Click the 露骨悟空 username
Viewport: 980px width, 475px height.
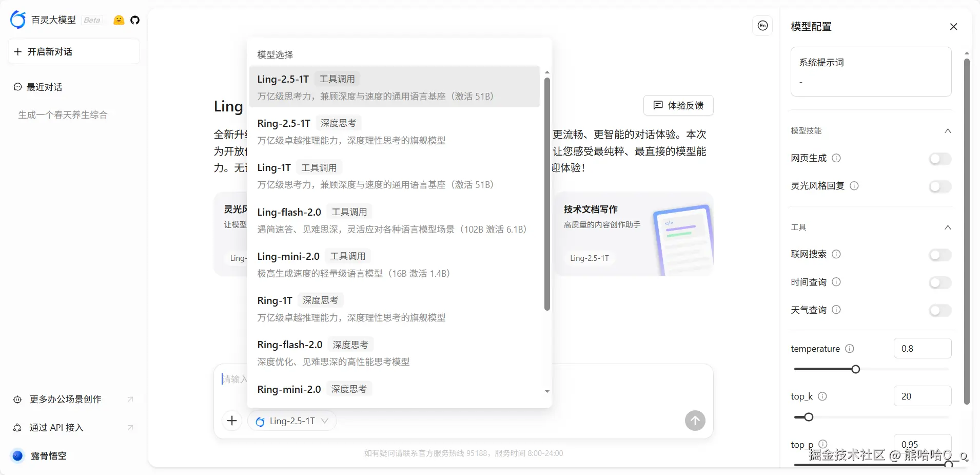coord(49,455)
